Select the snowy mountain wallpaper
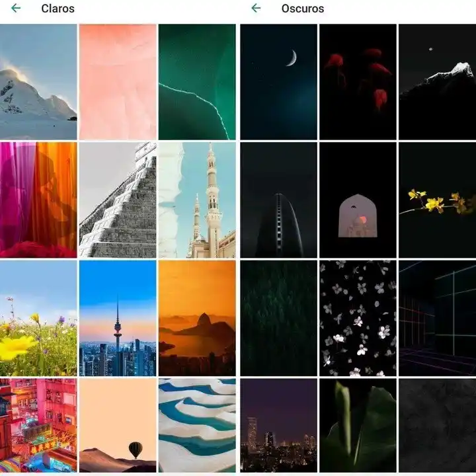476x476 pixels. 38,82
